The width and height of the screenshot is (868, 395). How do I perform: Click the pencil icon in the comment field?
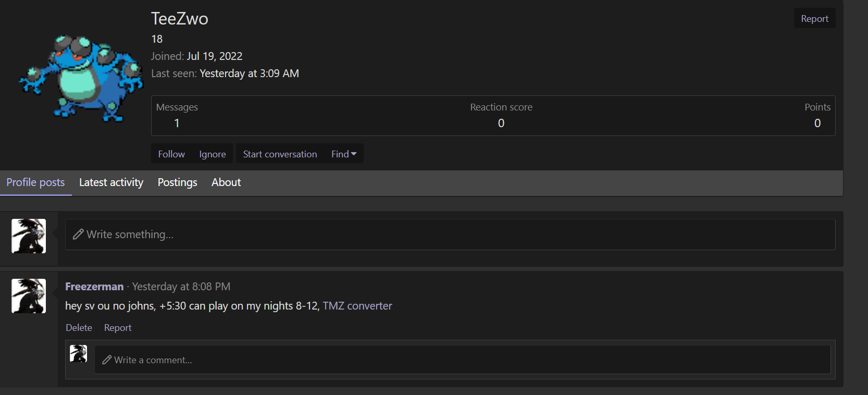point(107,360)
